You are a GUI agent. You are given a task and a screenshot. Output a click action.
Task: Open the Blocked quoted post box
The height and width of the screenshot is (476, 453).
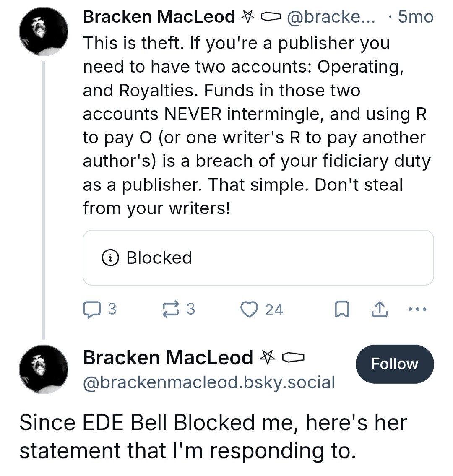pyautogui.click(x=258, y=258)
